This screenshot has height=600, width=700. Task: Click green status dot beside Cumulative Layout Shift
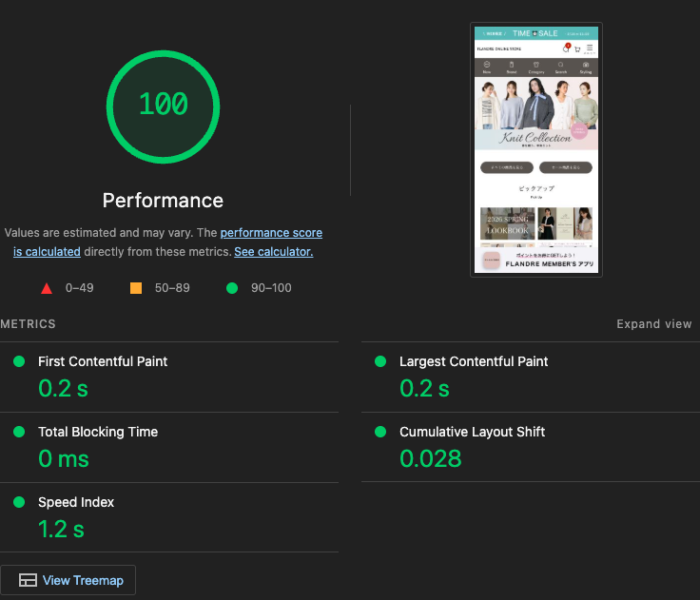click(x=380, y=432)
